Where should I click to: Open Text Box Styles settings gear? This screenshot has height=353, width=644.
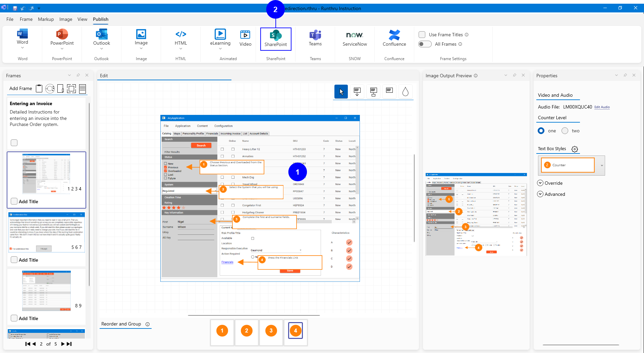pos(575,149)
